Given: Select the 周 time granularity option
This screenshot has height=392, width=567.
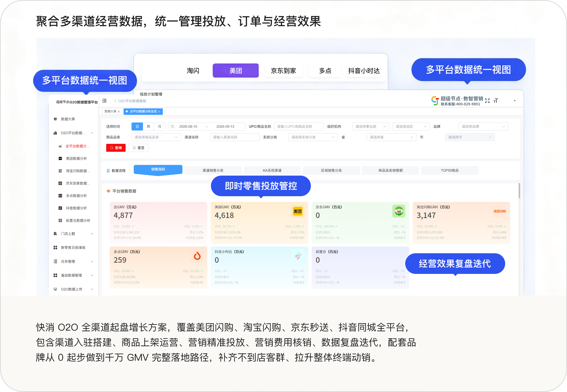Looking at the screenshot, I should click(x=148, y=126).
